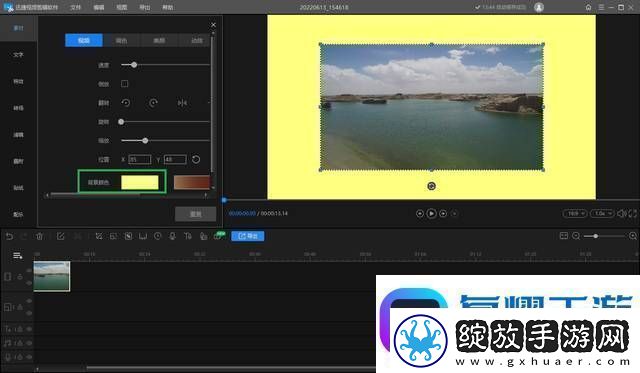Open the 滤镜 sidebar section
This screenshot has height=373, width=640.
[x=18, y=135]
